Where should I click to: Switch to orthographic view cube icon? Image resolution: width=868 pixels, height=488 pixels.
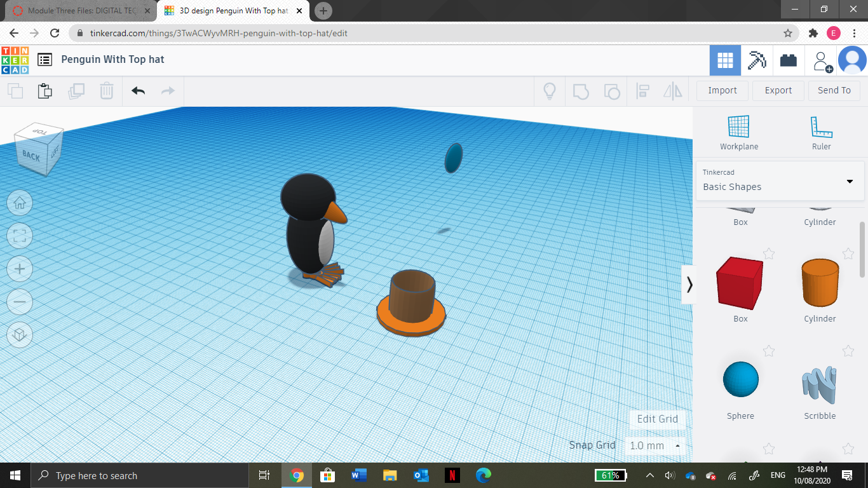pyautogui.click(x=20, y=335)
